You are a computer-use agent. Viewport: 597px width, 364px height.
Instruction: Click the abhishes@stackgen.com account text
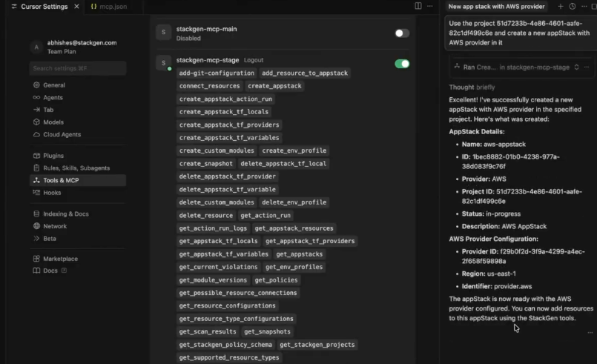(82, 43)
